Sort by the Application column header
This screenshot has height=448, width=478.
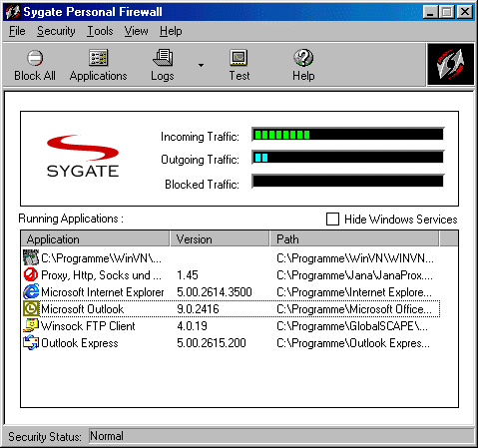tap(95, 239)
